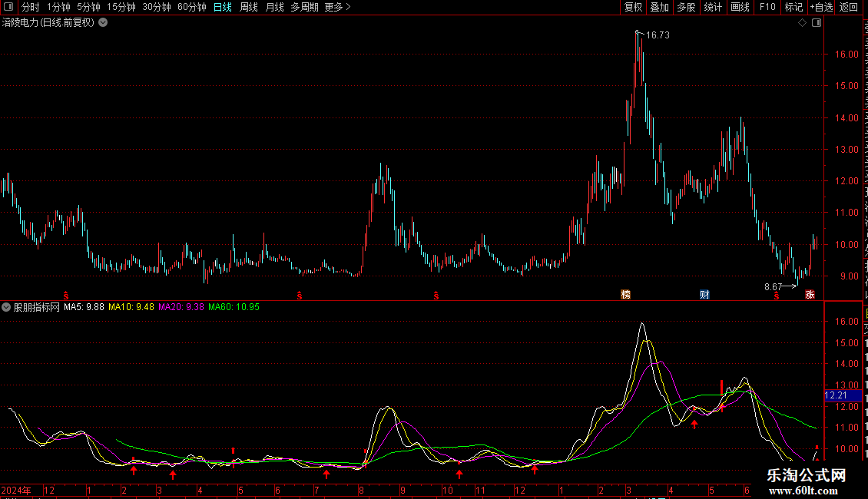Click the 12.21 highlighted axis value
This screenshot has height=499, width=868.
coord(837,395)
